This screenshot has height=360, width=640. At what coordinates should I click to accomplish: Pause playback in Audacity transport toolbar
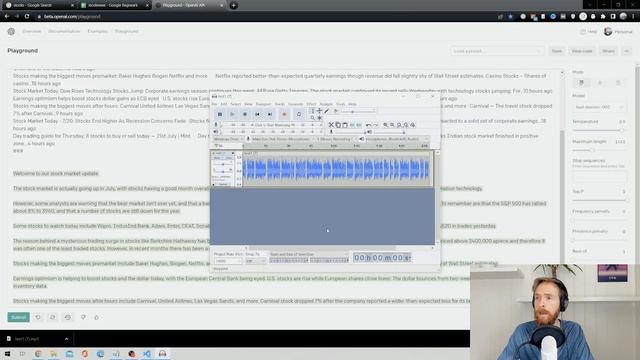[x=220, y=114]
